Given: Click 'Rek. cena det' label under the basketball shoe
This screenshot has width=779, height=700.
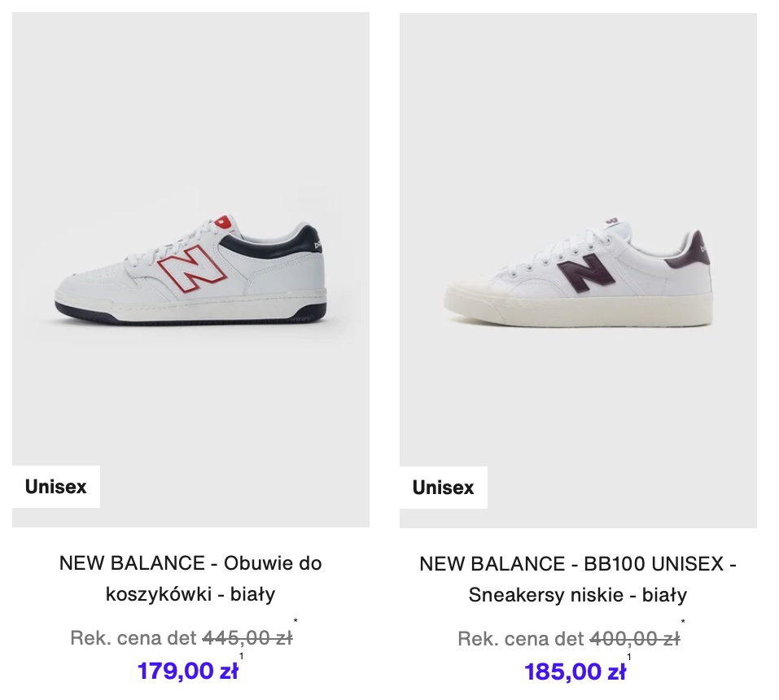Looking at the screenshot, I should (x=133, y=638).
